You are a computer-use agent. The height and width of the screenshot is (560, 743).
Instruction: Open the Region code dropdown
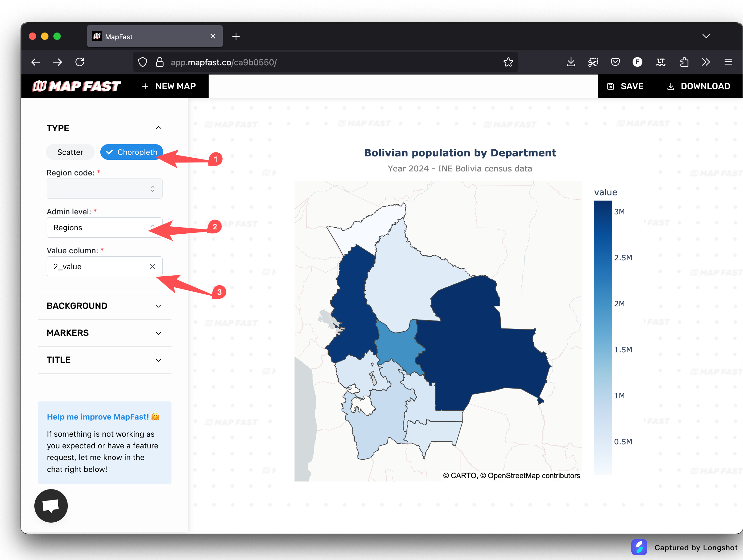click(x=105, y=189)
